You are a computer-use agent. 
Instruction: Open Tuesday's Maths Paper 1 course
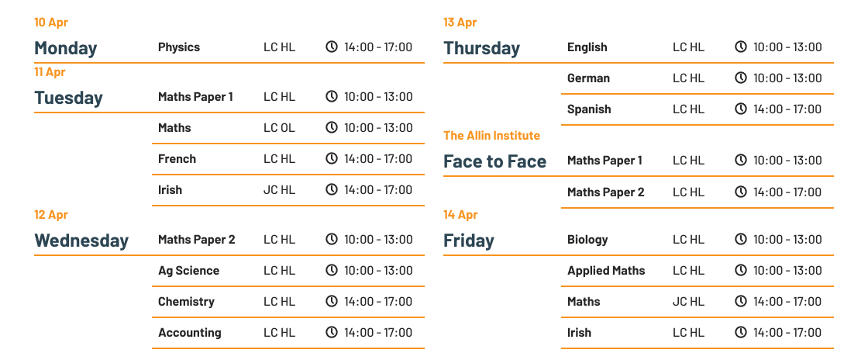(x=195, y=97)
